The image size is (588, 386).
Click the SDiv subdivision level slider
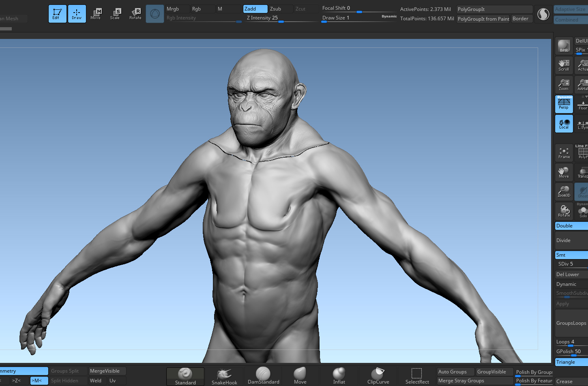tap(572, 264)
